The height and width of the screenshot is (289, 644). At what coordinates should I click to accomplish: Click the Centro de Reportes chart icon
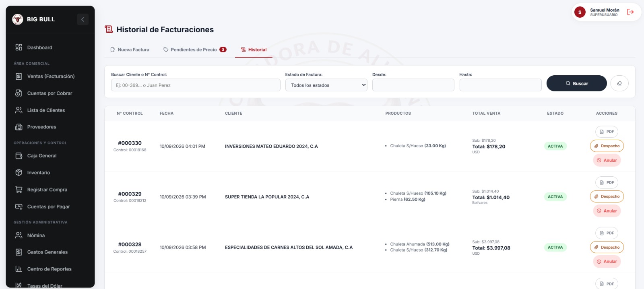click(19, 269)
